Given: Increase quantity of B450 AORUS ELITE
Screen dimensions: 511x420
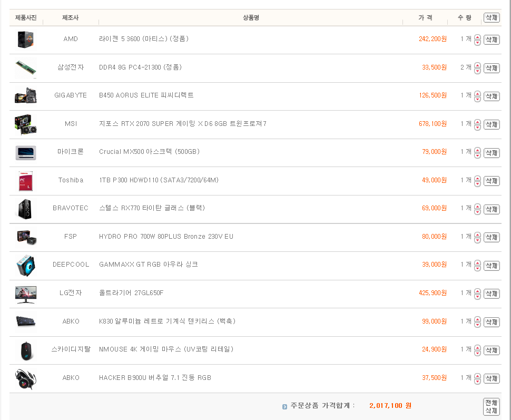Looking at the screenshot, I should pos(477,94).
